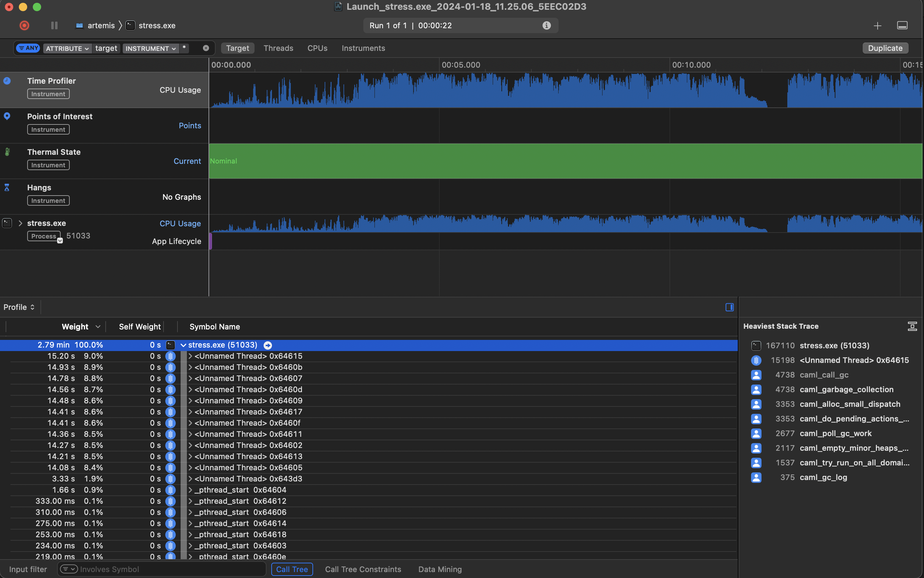Image resolution: width=924 pixels, height=578 pixels.
Task: Click the Involves Symbol input filter field
Action: (x=168, y=569)
